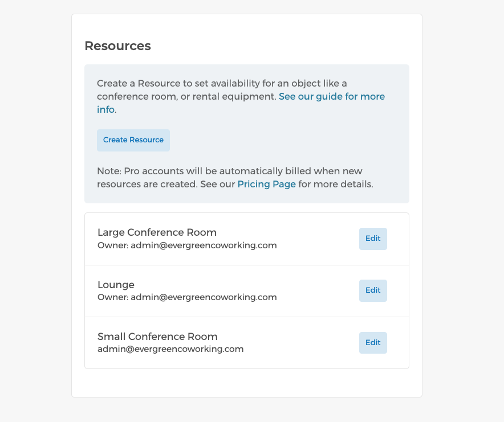Click the Small Conference Room title text
Viewport: 504px width, 422px height.
[157, 336]
